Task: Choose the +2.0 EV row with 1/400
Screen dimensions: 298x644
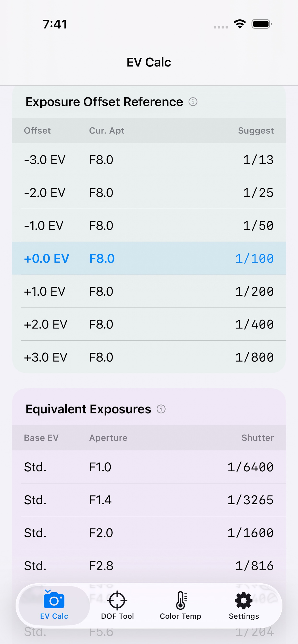Action: pyautogui.click(x=149, y=324)
